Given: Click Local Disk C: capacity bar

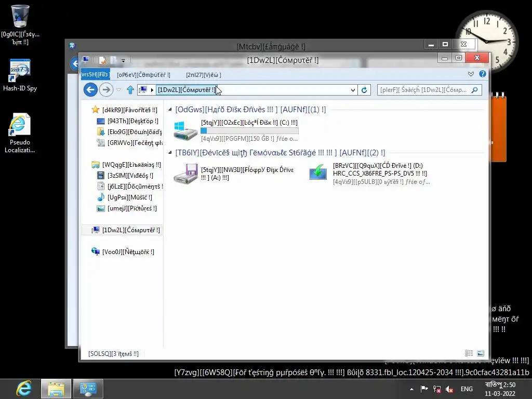Looking at the screenshot, I should click(x=249, y=130).
